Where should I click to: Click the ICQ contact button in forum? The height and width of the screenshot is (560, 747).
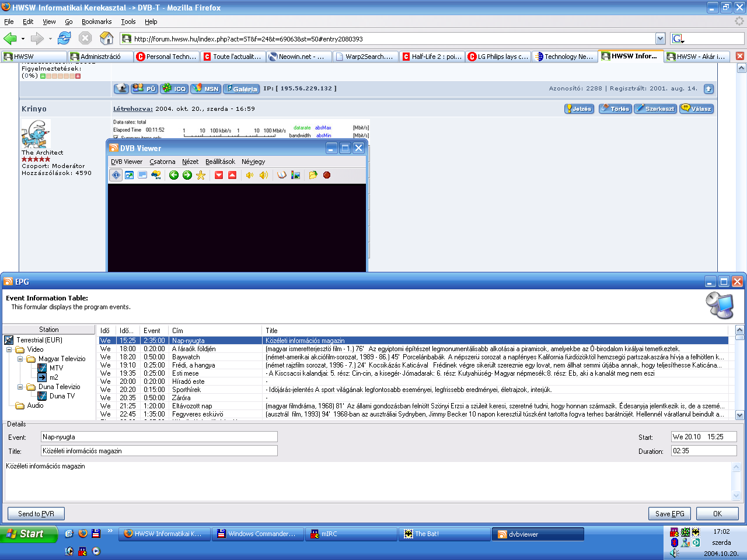[174, 89]
